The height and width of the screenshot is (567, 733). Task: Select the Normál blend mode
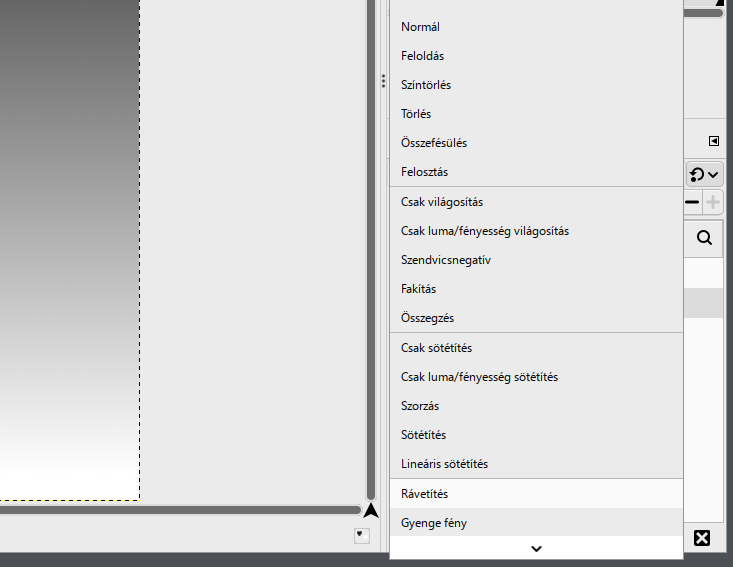click(536, 27)
